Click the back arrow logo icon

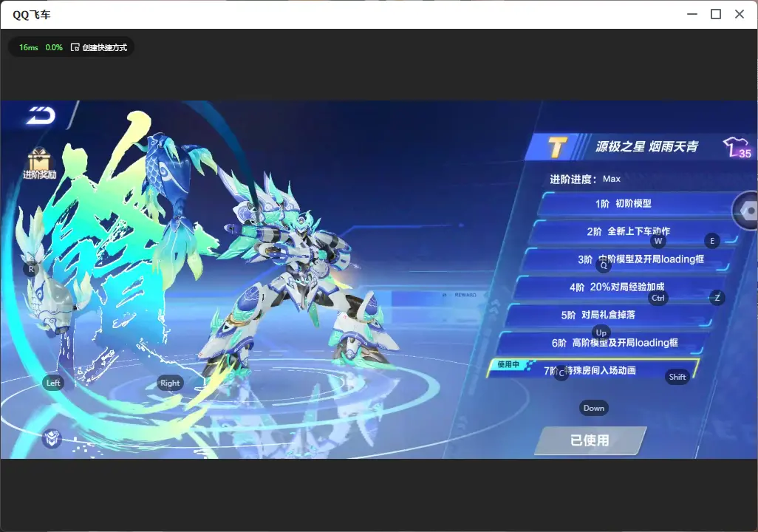click(x=41, y=115)
